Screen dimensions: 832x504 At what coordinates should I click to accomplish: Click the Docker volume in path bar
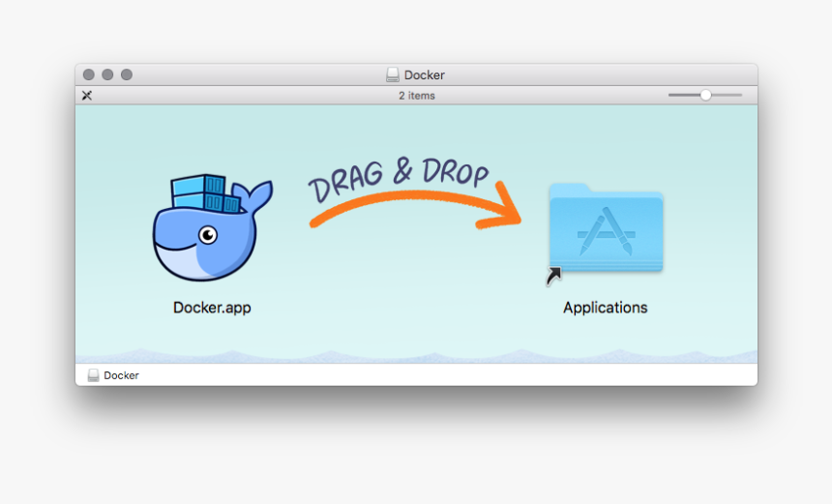[113, 375]
